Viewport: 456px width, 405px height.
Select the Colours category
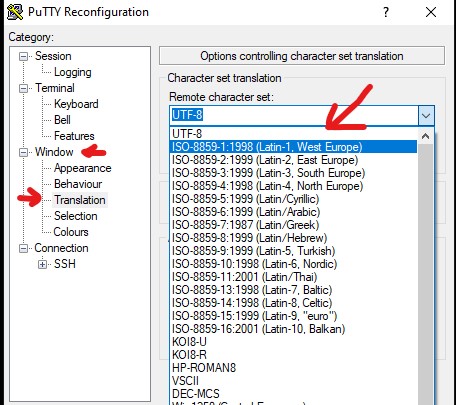click(x=71, y=232)
